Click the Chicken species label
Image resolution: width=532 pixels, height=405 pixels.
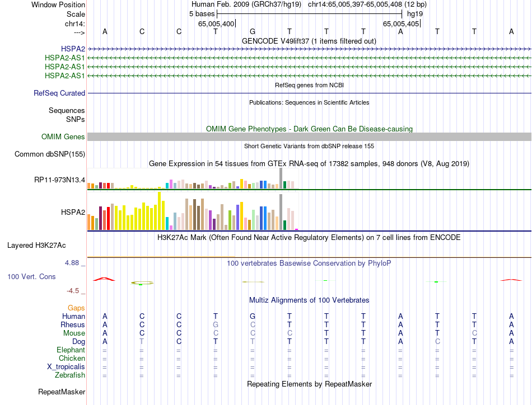(72, 358)
